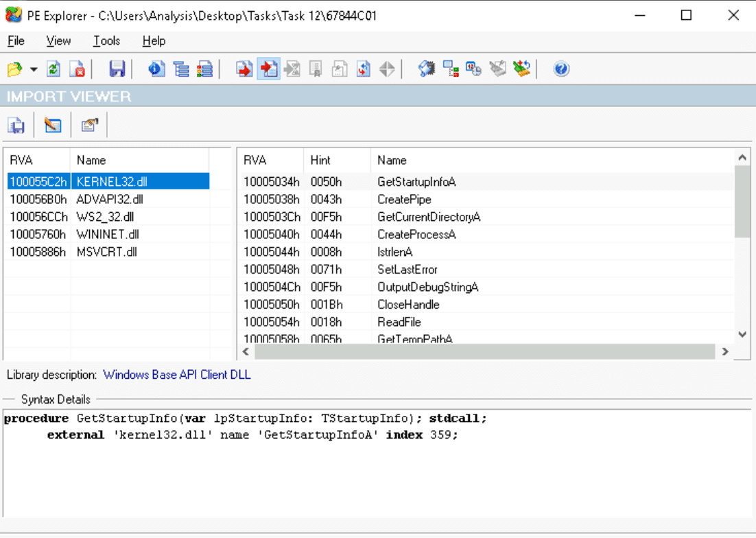
Task: Select ADVAPI32.dll in the library list
Action: tap(110, 199)
